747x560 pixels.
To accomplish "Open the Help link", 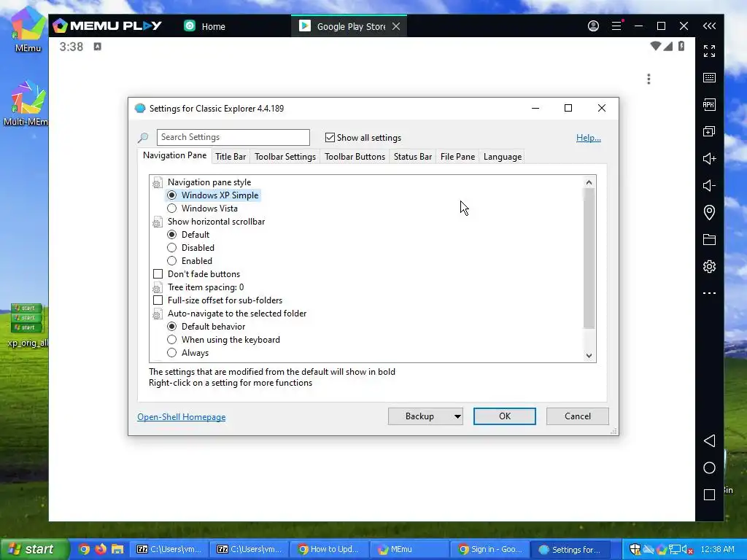I will pos(589,138).
